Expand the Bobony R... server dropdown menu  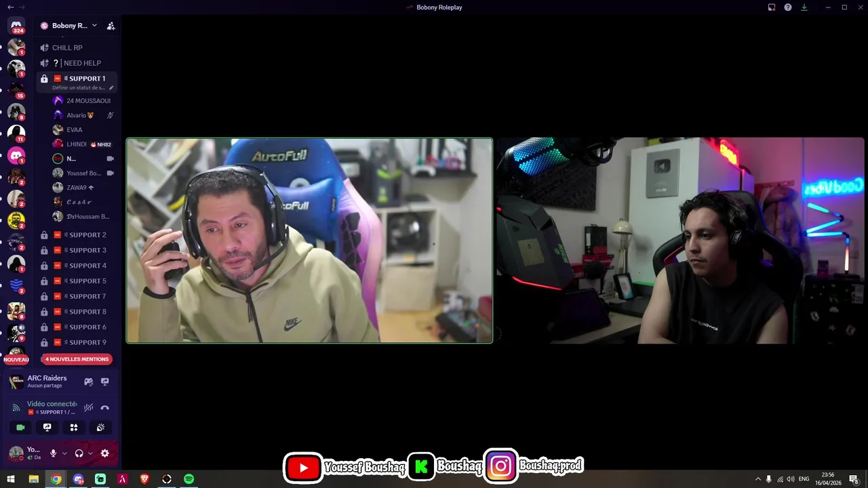tap(94, 26)
